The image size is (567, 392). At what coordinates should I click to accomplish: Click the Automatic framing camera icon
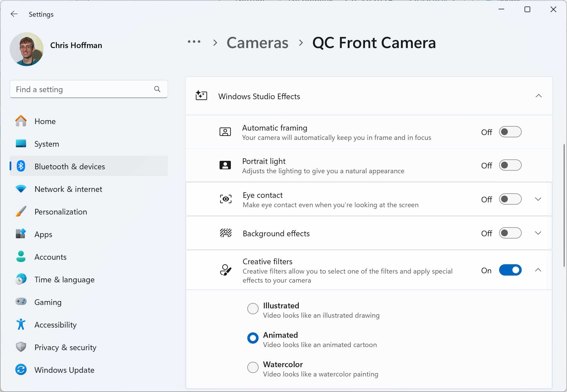[225, 132]
